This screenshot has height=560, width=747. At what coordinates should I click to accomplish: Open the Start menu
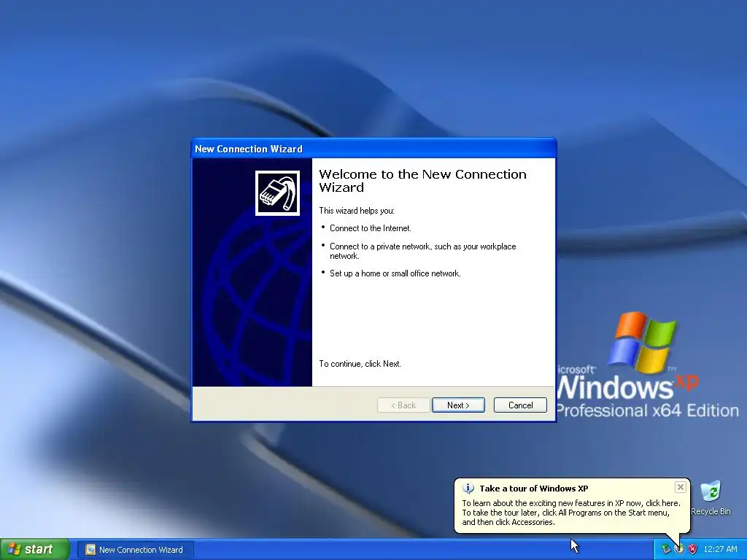coord(35,550)
